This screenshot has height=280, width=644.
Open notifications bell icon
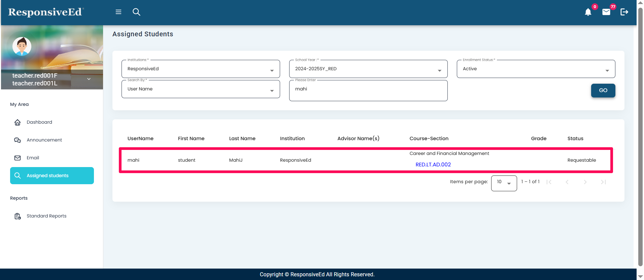[588, 12]
